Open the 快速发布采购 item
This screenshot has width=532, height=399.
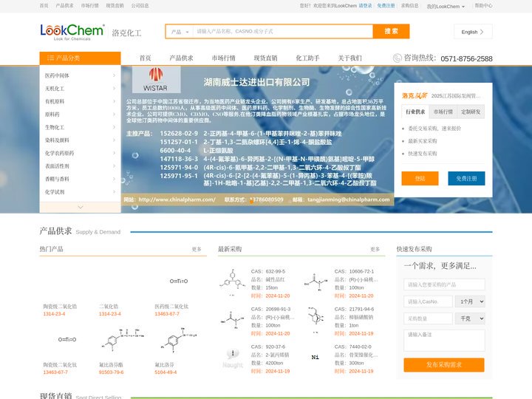pyautogui.click(x=423, y=154)
